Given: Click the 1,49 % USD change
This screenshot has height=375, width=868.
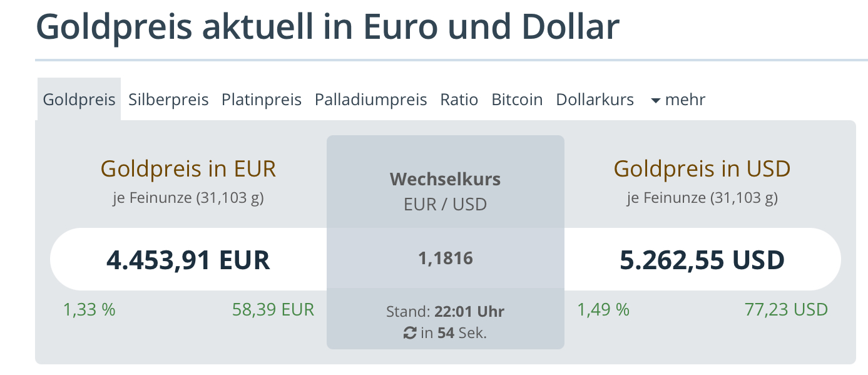Looking at the screenshot, I should click(x=603, y=309).
